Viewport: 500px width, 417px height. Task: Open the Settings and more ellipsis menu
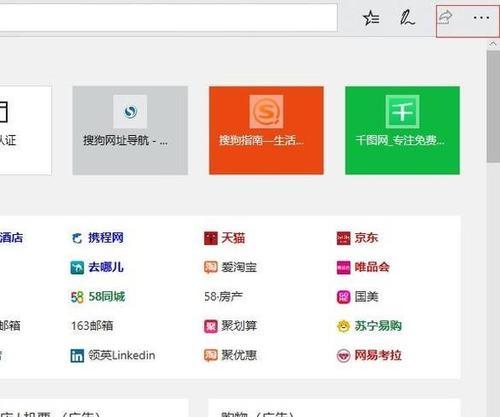[481, 18]
